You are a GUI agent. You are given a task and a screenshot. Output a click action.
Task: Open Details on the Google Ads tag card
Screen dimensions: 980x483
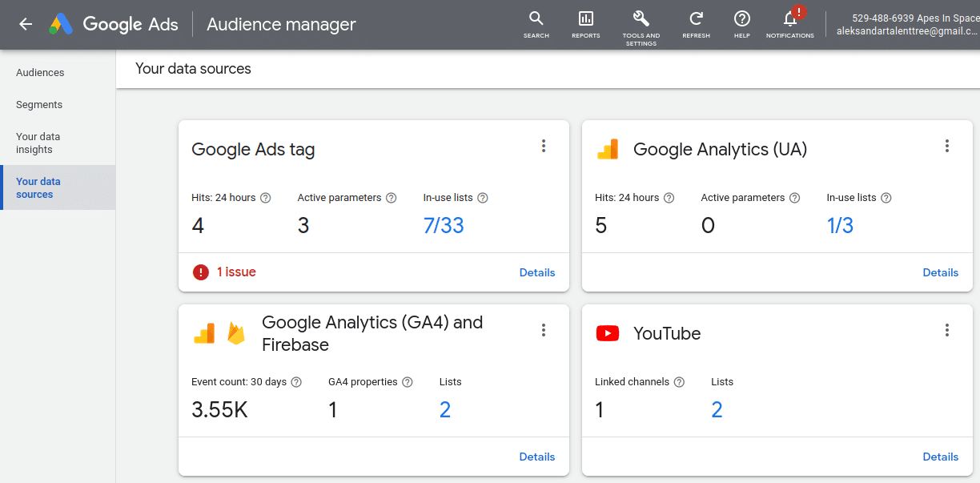coord(537,272)
